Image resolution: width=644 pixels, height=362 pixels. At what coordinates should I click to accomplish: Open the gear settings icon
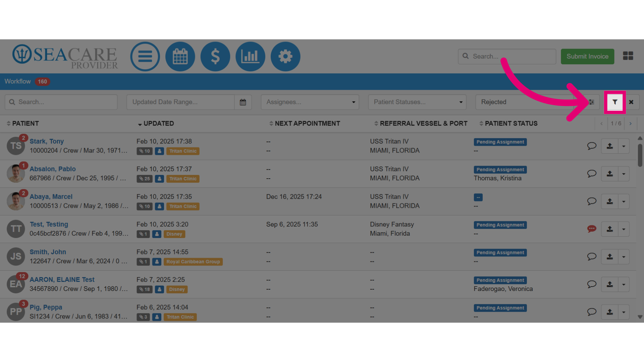point(285,56)
